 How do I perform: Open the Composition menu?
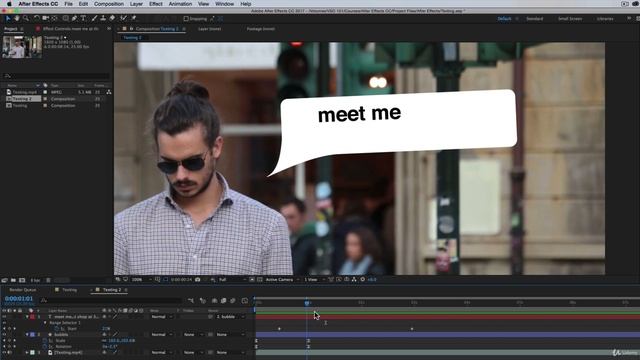(109, 4)
